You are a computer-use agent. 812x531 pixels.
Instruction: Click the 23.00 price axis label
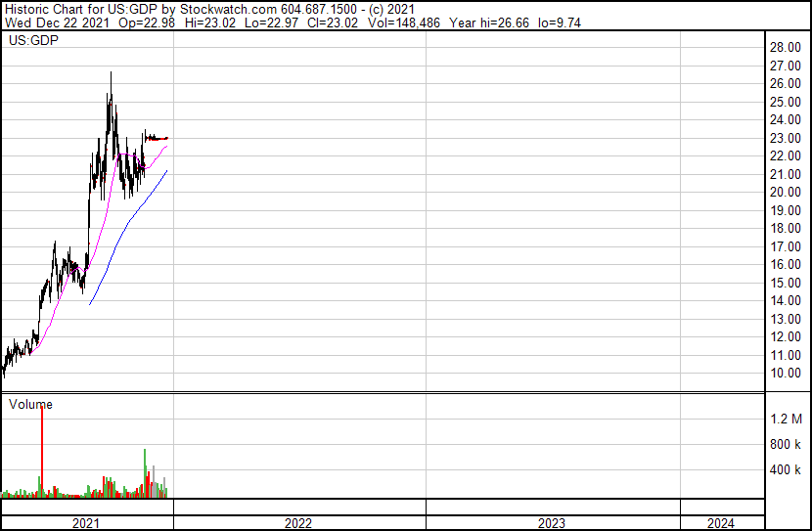coord(786,138)
